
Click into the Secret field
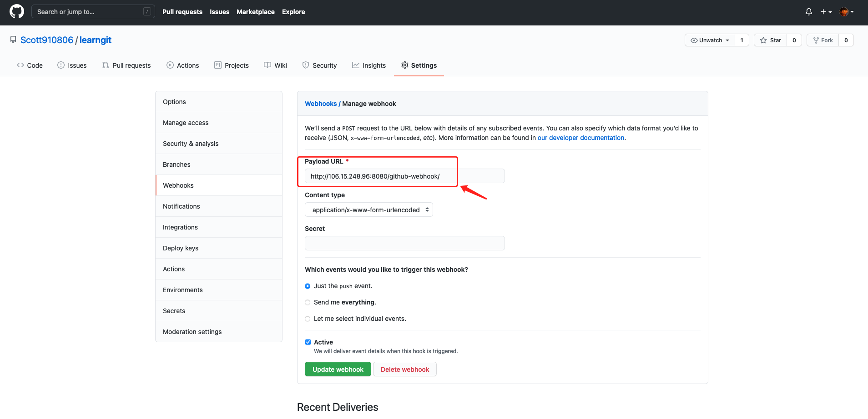point(405,243)
